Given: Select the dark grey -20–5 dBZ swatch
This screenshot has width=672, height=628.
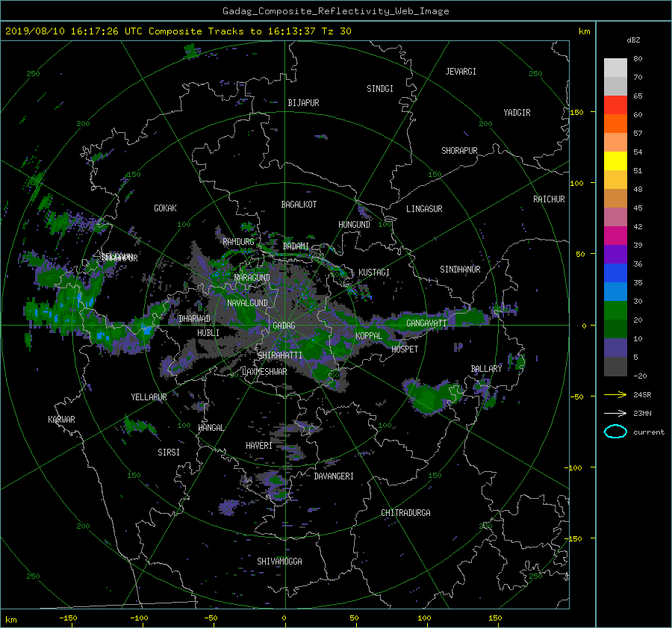Looking at the screenshot, I should coord(615,367).
